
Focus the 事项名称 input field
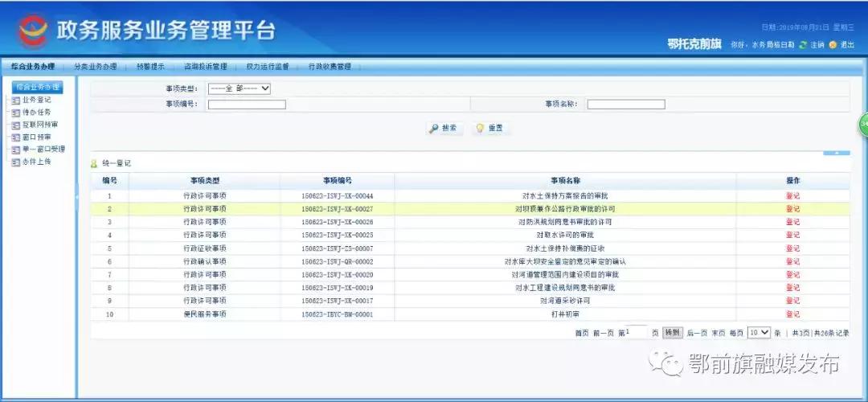[x=626, y=104]
